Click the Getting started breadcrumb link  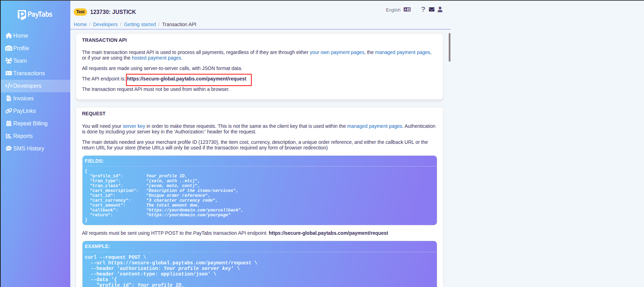[x=140, y=24]
